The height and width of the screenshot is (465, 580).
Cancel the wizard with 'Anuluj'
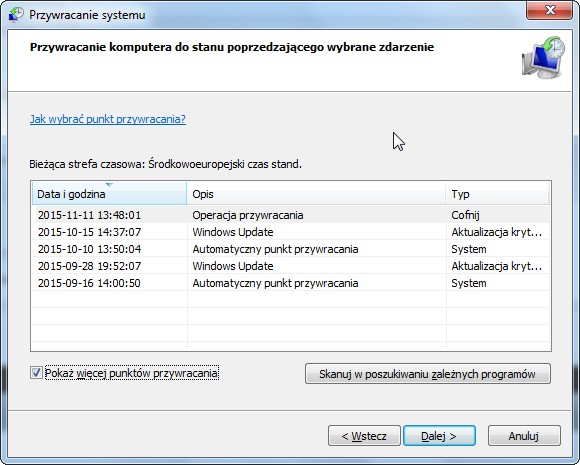tap(524, 436)
